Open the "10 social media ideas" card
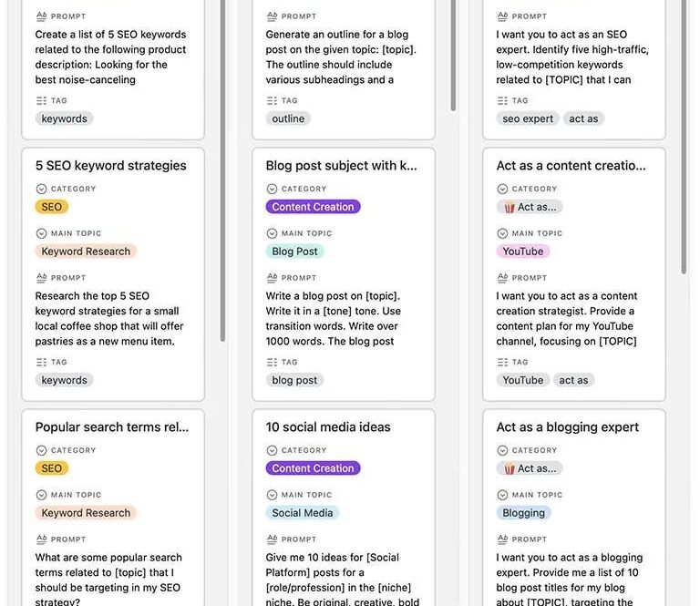The image size is (700, 606). [x=328, y=427]
